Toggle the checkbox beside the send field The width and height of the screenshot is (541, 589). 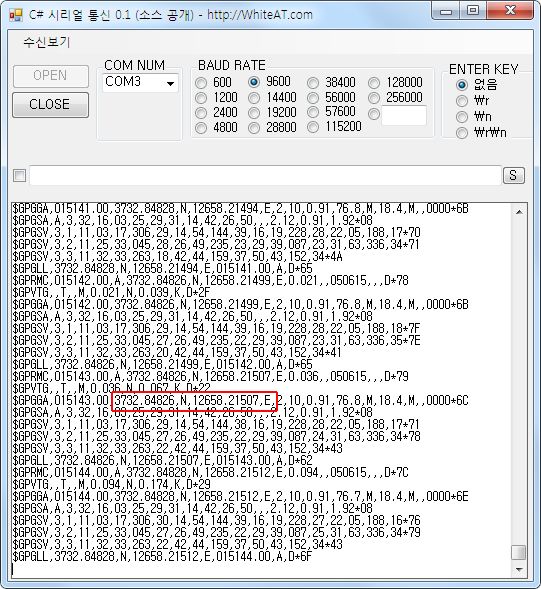20,175
